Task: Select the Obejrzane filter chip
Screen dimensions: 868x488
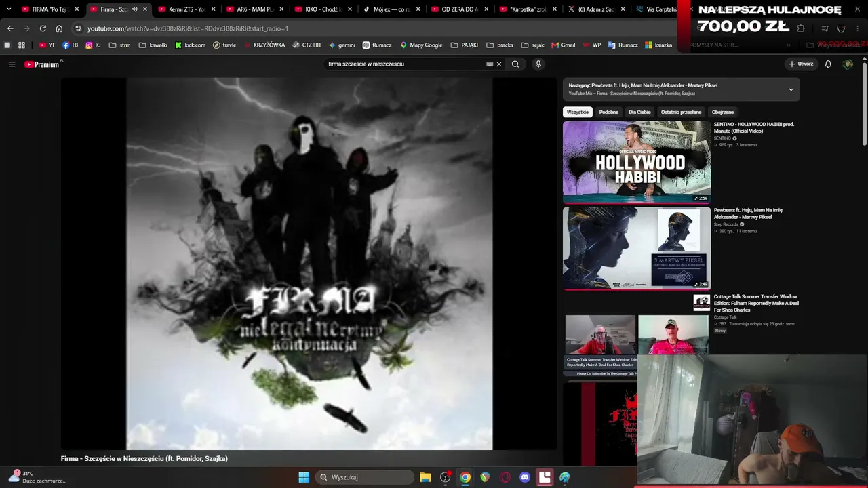Action: click(723, 112)
